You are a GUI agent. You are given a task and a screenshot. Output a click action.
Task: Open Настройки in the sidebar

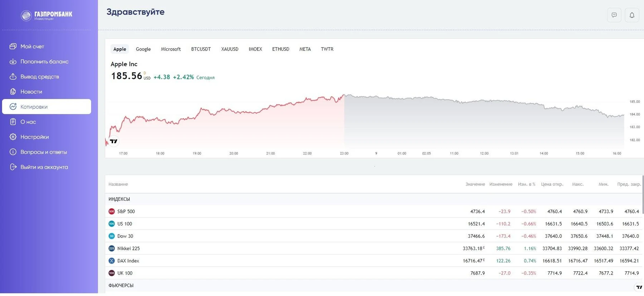[47, 137]
